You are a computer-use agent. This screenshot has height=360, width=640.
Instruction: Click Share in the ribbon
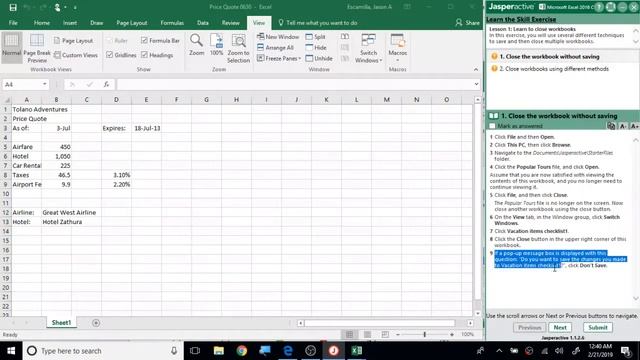(x=468, y=23)
